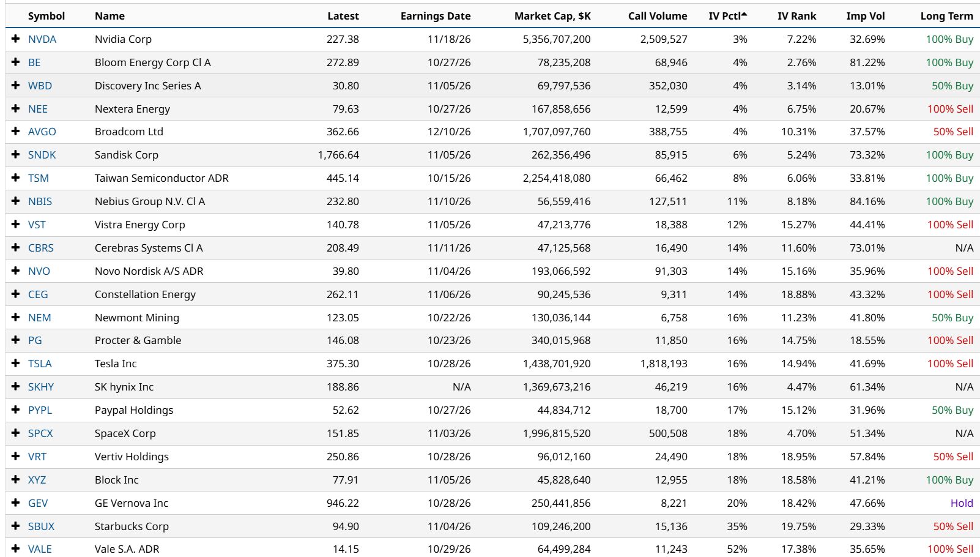Viewport: 980px width, 557px height.
Task: Expand the NVDA row plus icon
Action: (16, 39)
